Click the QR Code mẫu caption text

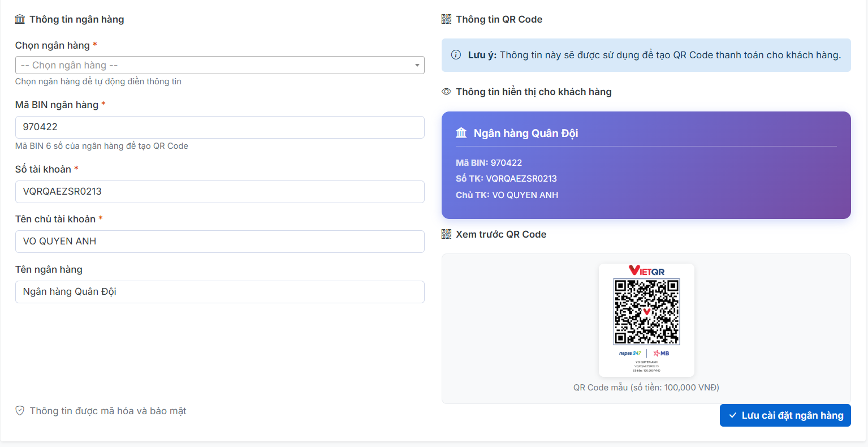646,388
